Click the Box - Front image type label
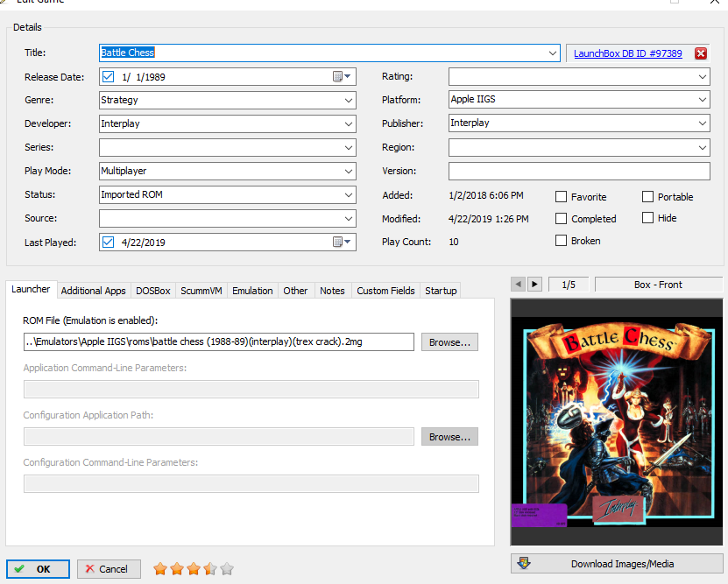Screen dimensions: 728x584 [659, 285]
